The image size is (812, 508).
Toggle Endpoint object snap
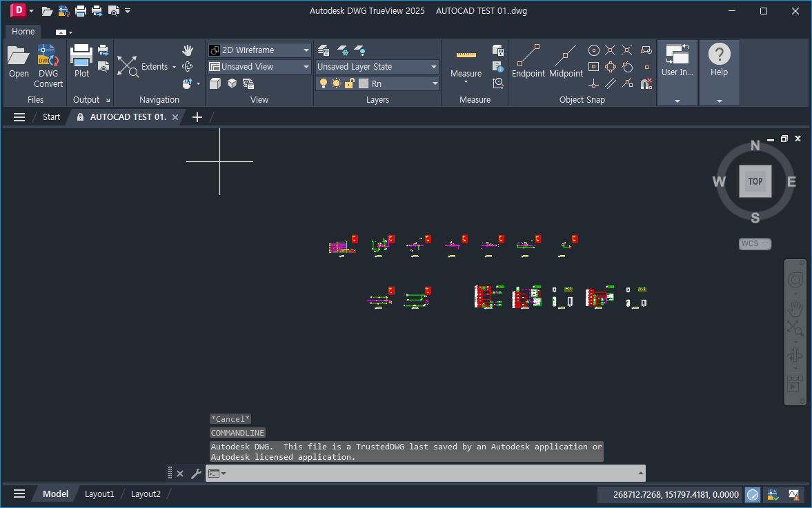pos(528,61)
